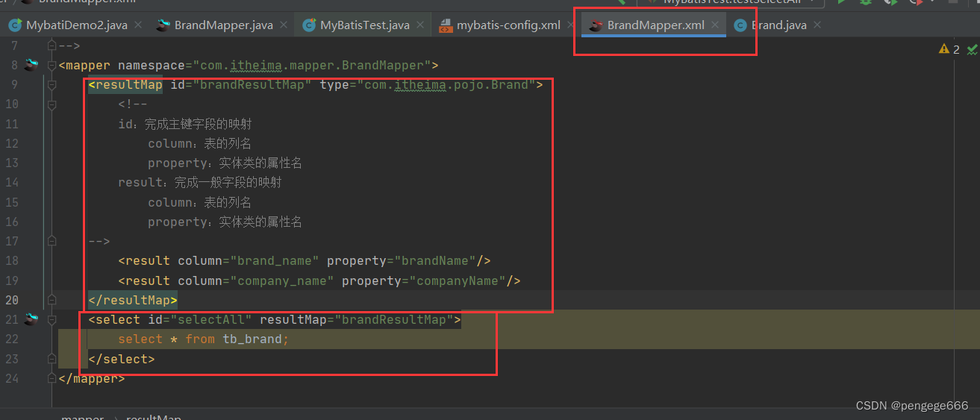Close the BrandMapper.java tab

pos(285,25)
